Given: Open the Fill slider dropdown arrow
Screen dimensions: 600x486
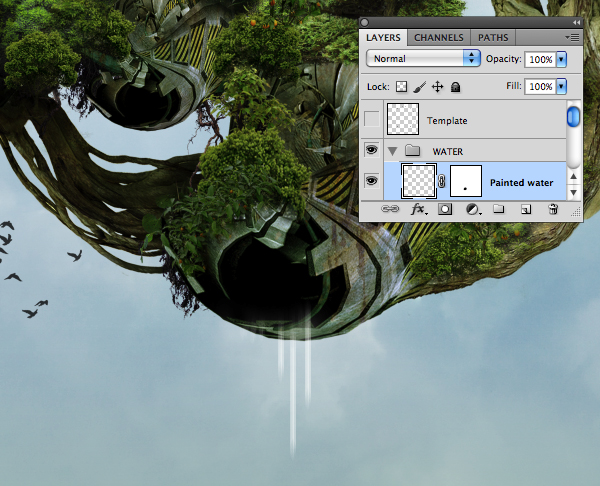Looking at the screenshot, I should (561, 86).
